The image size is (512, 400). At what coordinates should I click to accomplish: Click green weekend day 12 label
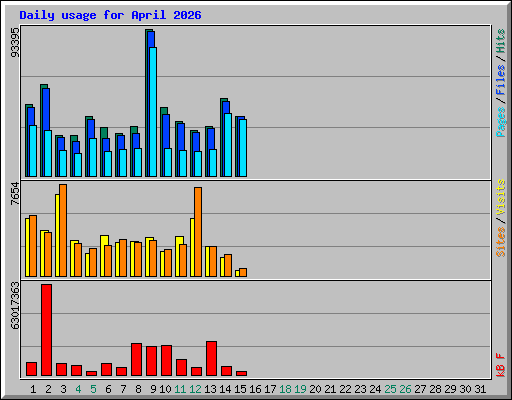click(195, 389)
